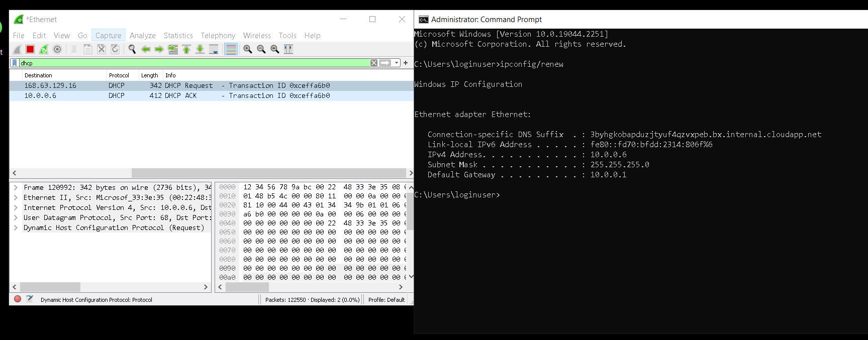
Task: Click Subnet Mask 255.255.255.0 value
Action: (620, 165)
